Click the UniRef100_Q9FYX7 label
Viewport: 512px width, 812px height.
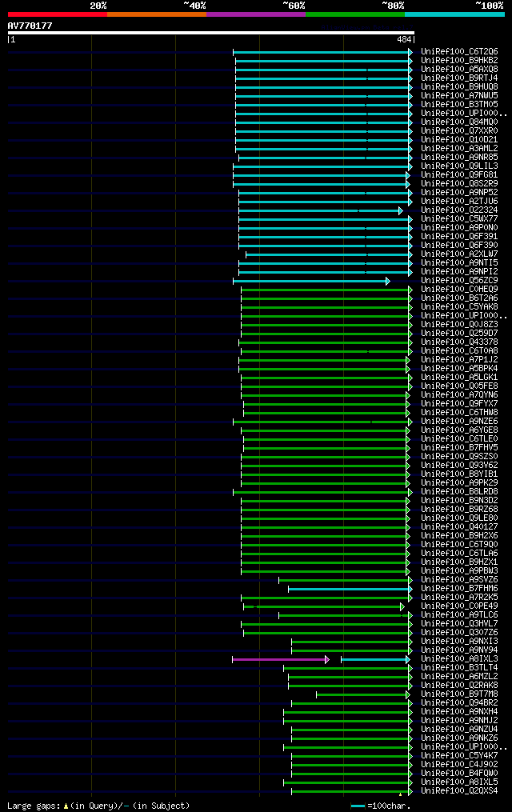[x=459, y=404]
